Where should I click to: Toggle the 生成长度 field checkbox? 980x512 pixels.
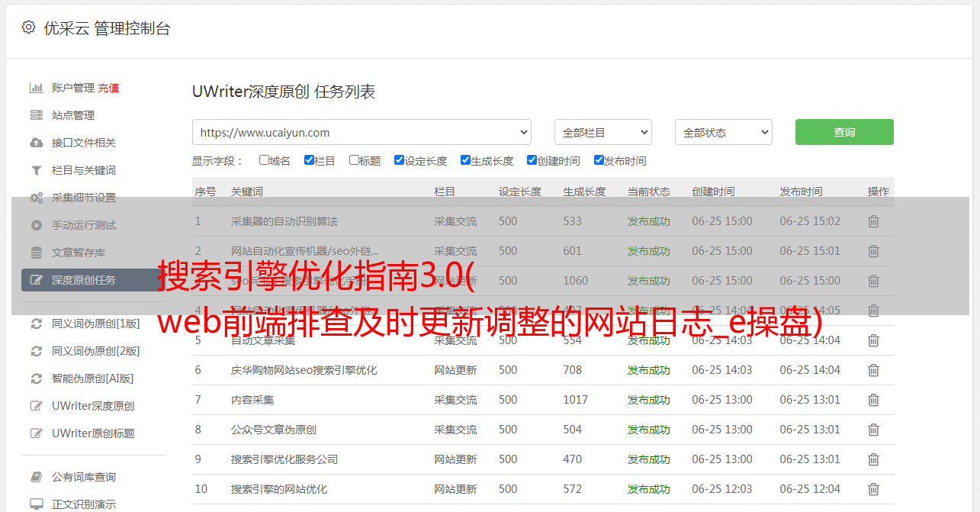tap(465, 160)
